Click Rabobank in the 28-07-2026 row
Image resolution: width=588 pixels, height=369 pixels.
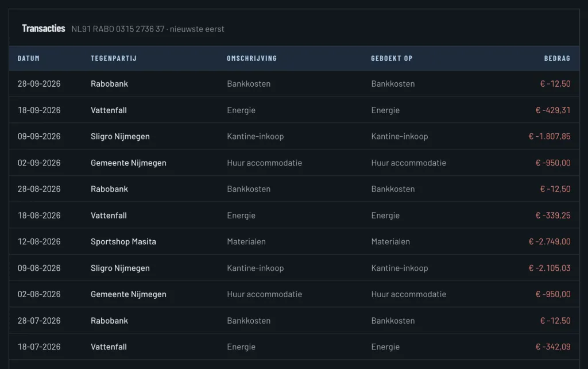[109, 321]
